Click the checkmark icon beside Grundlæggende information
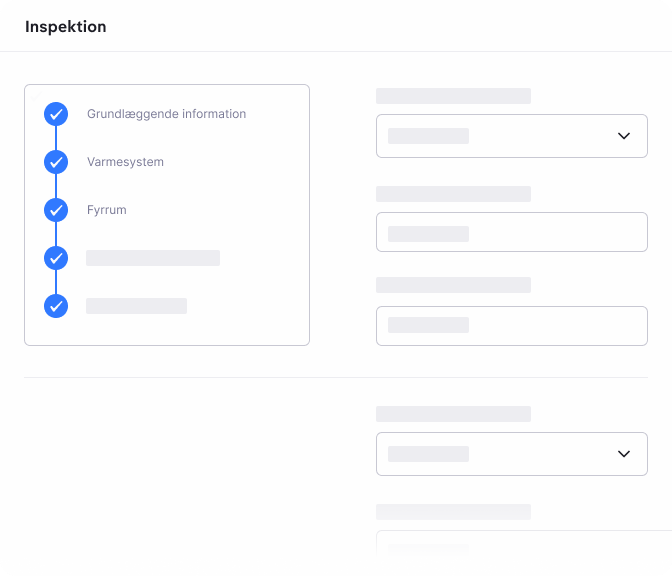672x576 pixels. click(x=56, y=114)
